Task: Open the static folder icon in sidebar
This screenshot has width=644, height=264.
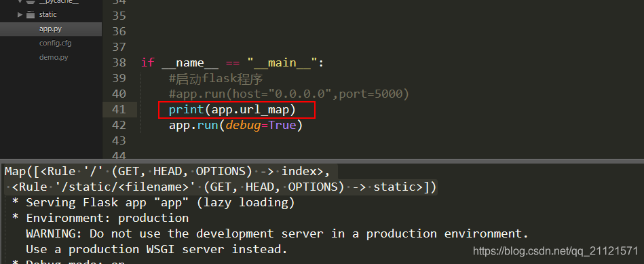Action: (x=31, y=15)
